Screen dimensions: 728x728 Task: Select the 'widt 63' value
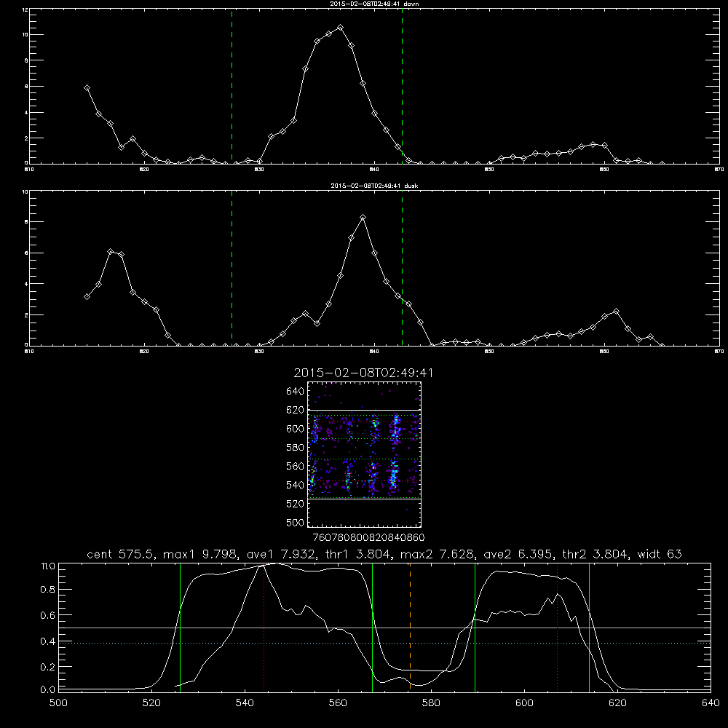click(x=660, y=554)
